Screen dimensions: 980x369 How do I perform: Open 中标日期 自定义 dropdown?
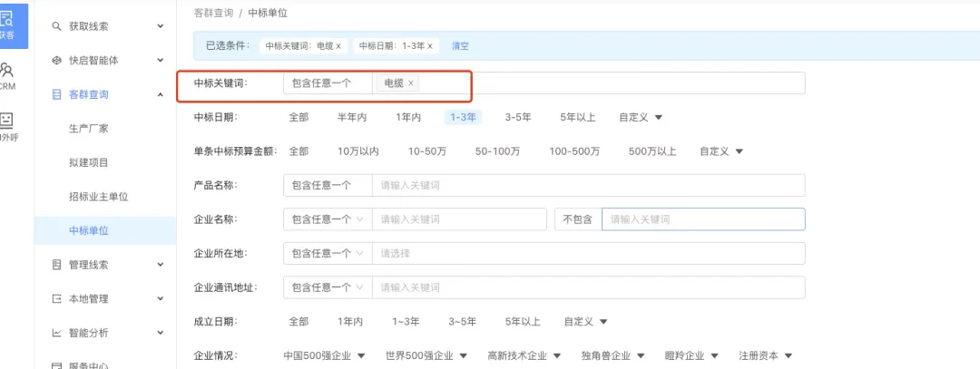point(640,117)
